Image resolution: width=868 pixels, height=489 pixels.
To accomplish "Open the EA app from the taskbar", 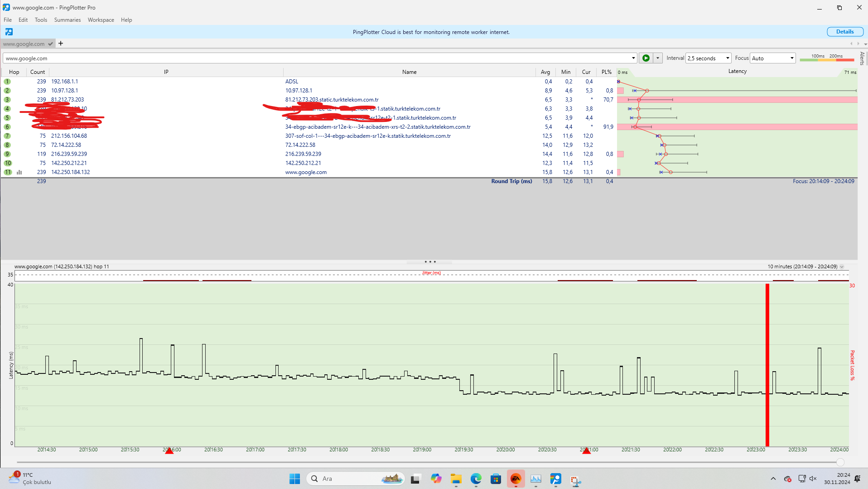I will coord(516,479).
